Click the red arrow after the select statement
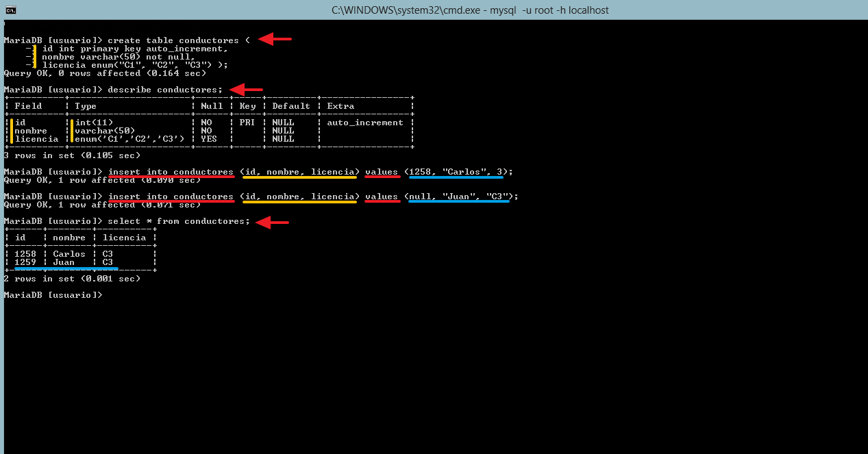 point(272,222)
